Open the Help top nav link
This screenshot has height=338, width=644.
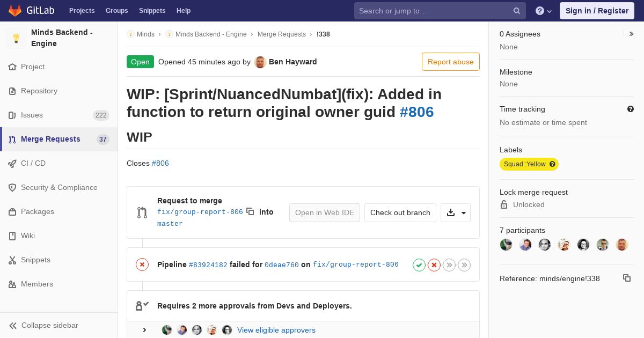(184, 11)
